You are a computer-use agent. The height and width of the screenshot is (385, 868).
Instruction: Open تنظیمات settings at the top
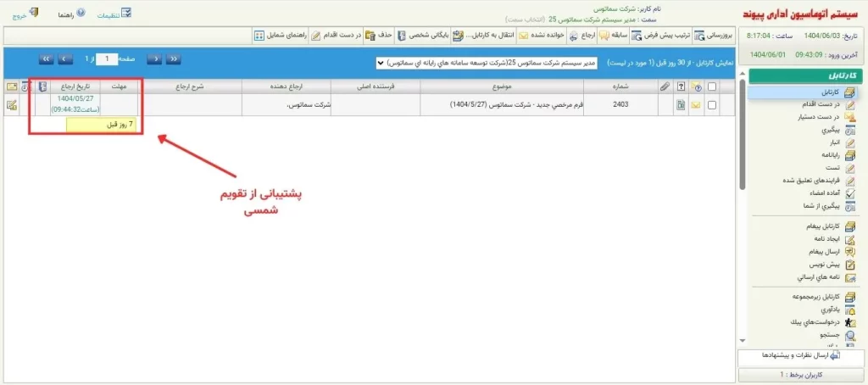point(114,14)
